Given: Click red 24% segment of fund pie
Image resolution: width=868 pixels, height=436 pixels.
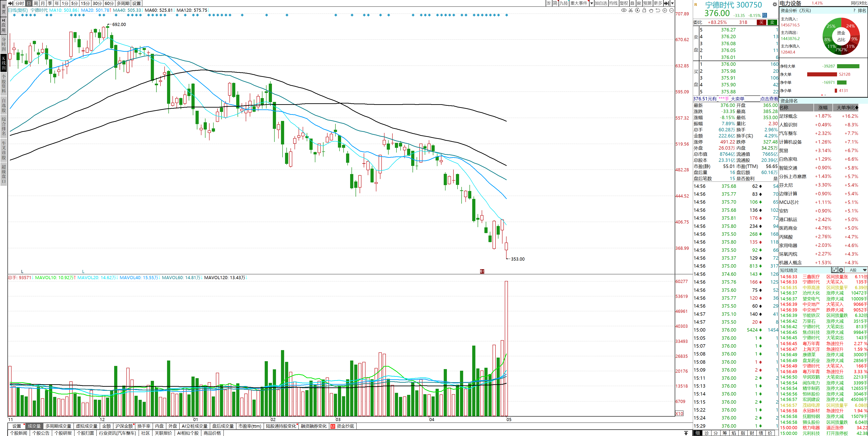Looking at the screenshot, I should (850, 26).
